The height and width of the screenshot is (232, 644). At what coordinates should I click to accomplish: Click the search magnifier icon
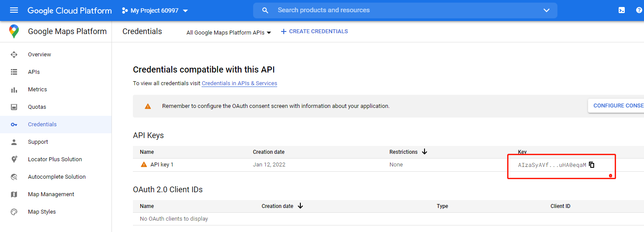pos(265,10)
